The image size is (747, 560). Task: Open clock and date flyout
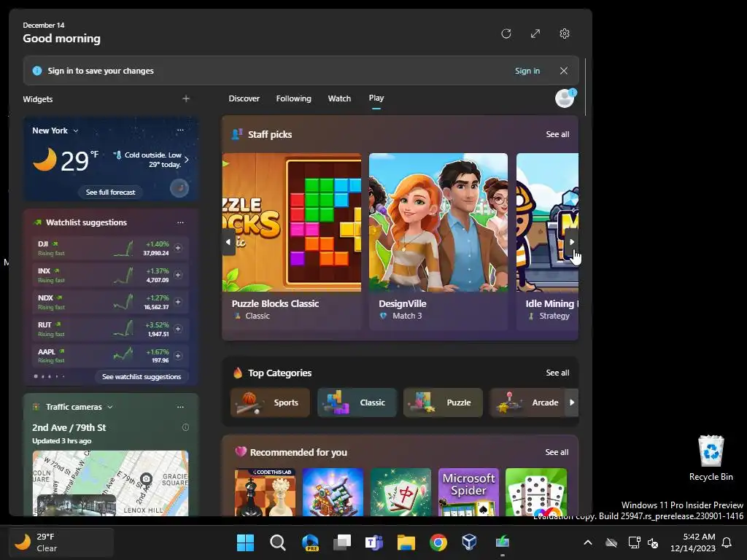point(693,542)
